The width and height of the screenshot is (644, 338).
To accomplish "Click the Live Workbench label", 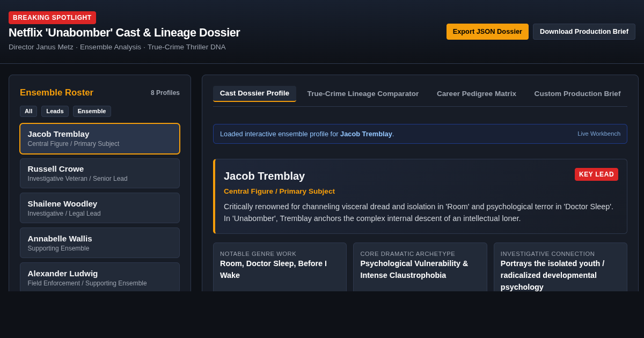I will tap(599, 134).
